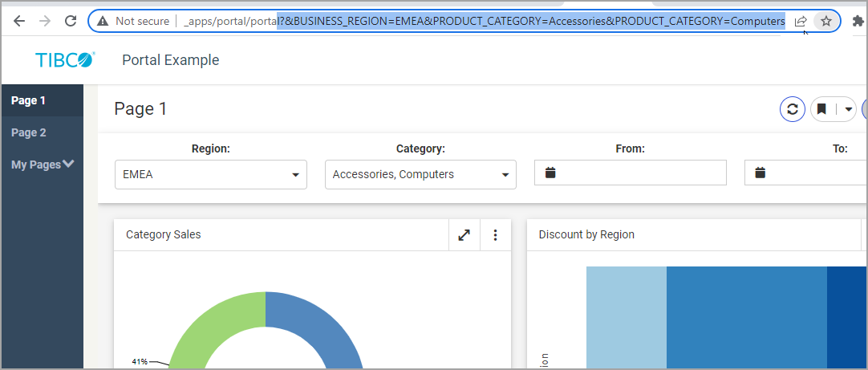Screen dimensions: 868x370
Task: Open the Region dropdown showing EMEA
Action: 211,174
